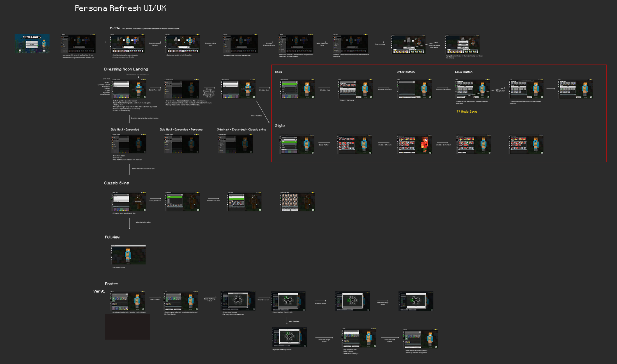The image size is (617, 364).
Task: Click the dark brown rectangle under Ver01
Action: coord(127,327)
